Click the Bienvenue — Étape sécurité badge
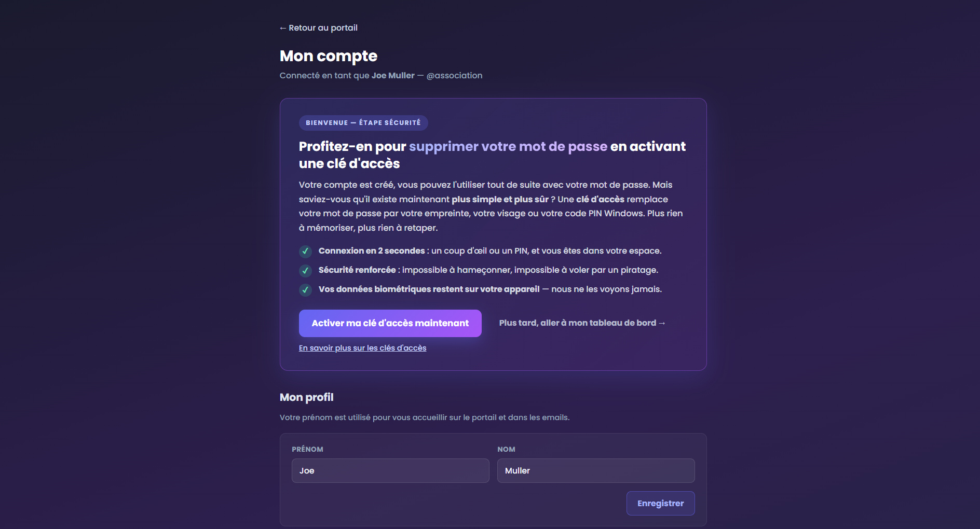 click(363, 123)
